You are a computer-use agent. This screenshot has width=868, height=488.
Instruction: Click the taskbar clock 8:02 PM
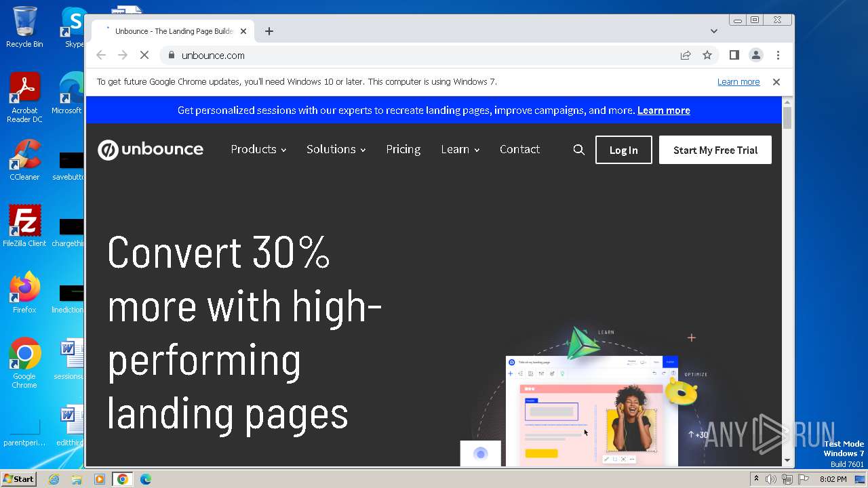(833, 479)
